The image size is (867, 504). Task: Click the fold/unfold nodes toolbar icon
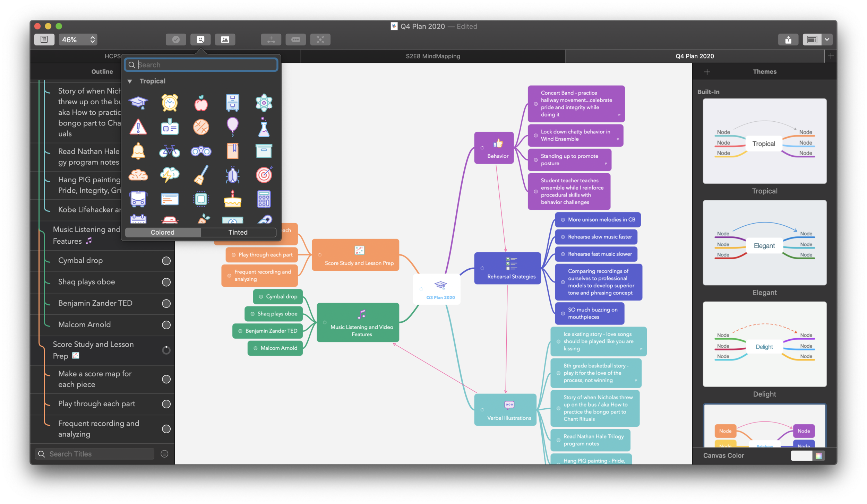[320, 40]
